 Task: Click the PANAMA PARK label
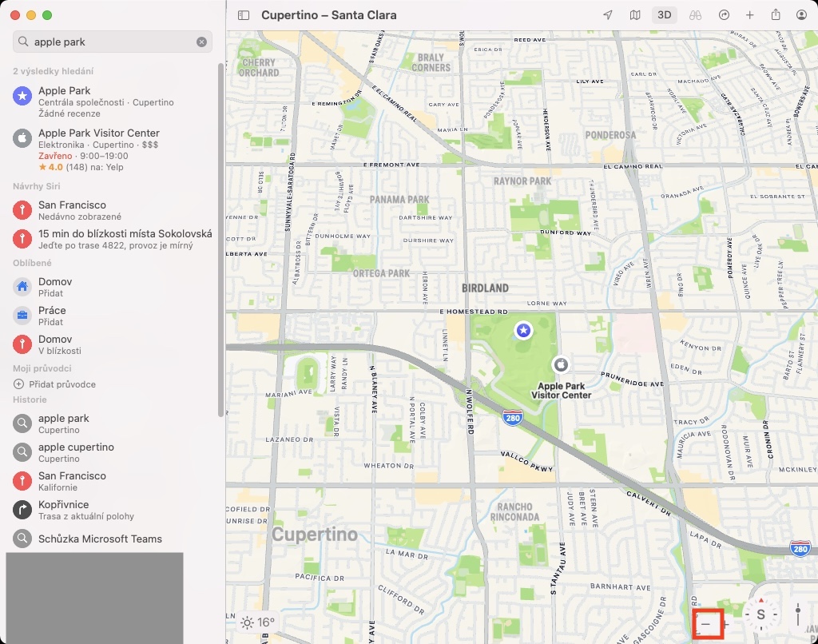399,200
